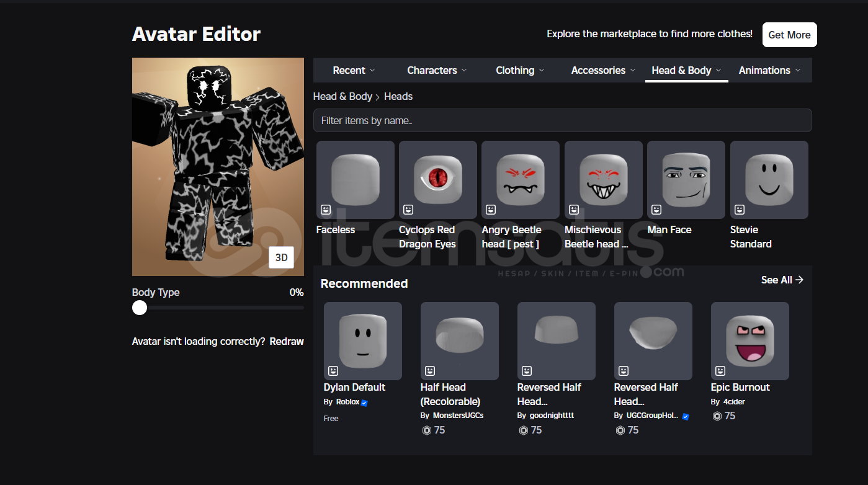The width and height of the screenshot is (868, 485).
Task: Select the Faceless head thumbnail
Action: click(356, 180)
